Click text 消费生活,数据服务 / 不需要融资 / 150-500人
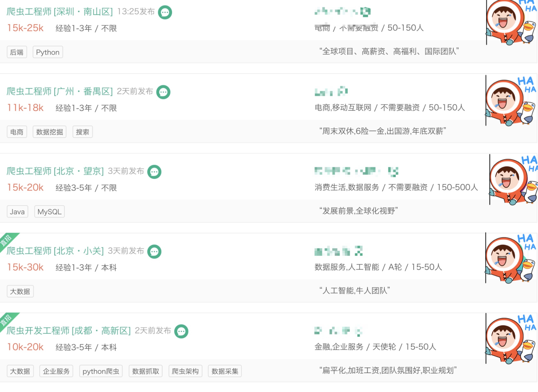 pos(396,187)
